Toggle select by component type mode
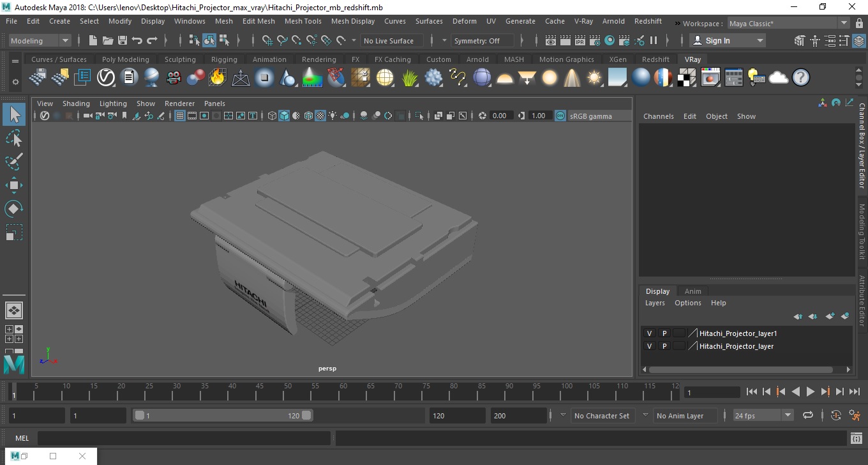This screenshot has width=868, height=465. pos(224,40)
